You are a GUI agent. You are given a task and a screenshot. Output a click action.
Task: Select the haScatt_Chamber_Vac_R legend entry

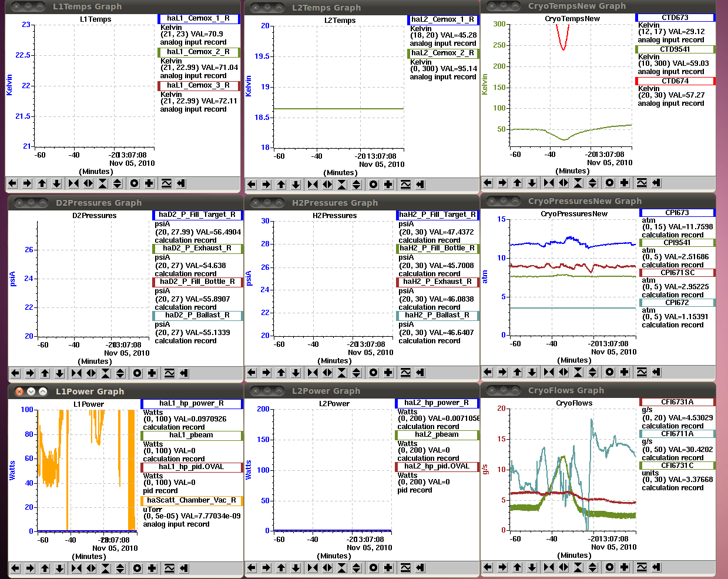pos(192,501)
